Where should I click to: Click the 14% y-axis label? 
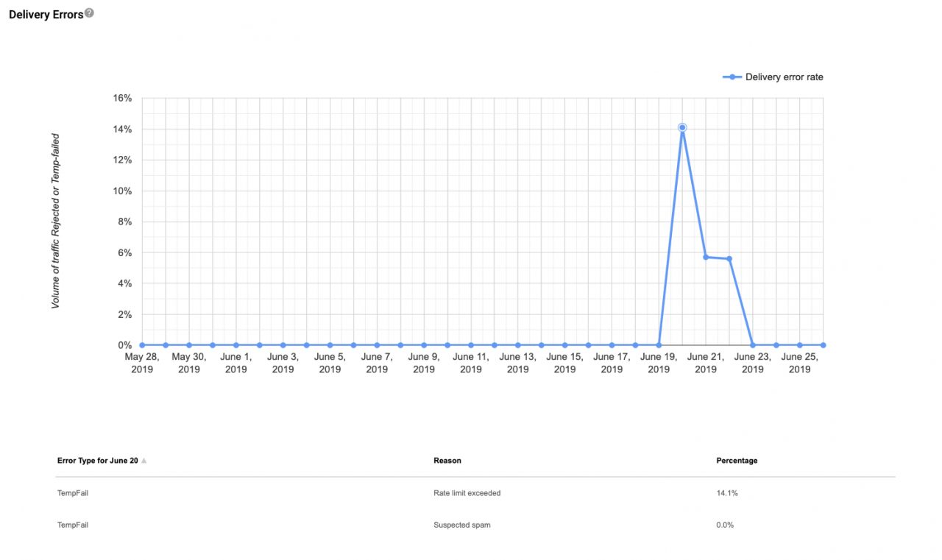(x=122, y=129)
